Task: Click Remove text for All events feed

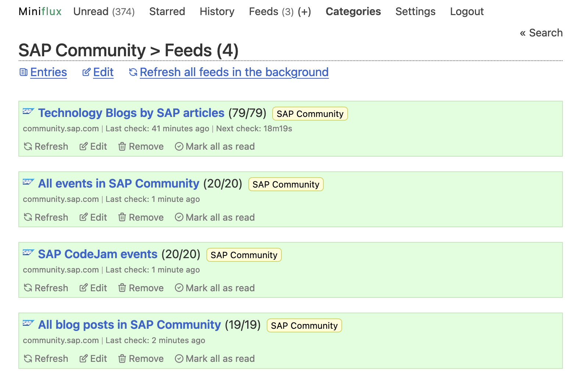Action: tap(146, 217)
